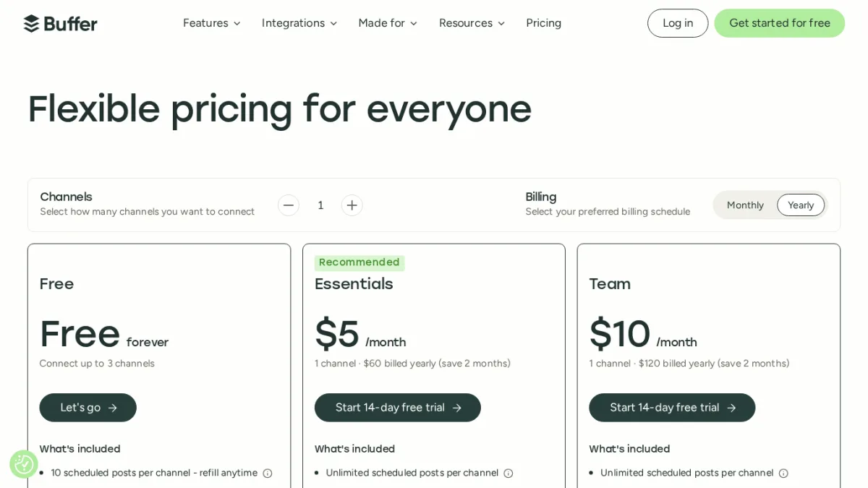Select 'Select how many channels you want to connect'
Viewport: 868px width, 488px height.
[148, 212]
